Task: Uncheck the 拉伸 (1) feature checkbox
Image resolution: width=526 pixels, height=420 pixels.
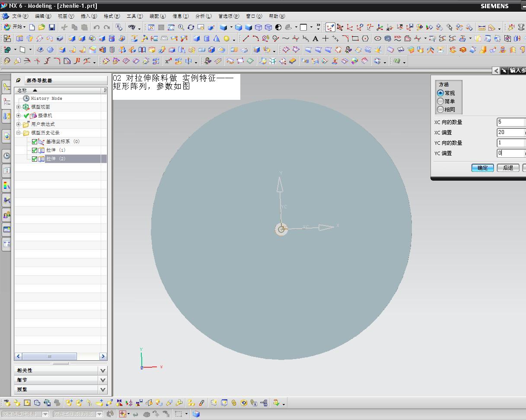Action: pos(35,150)
